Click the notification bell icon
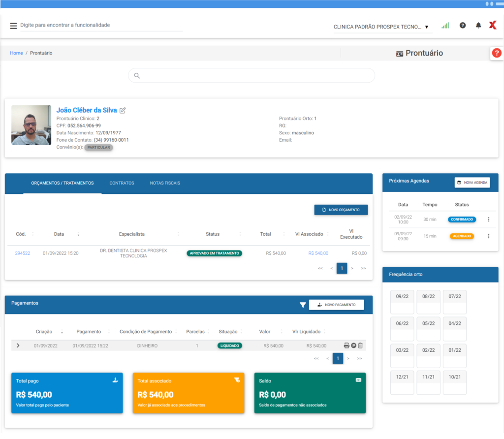 pos(478,26)
